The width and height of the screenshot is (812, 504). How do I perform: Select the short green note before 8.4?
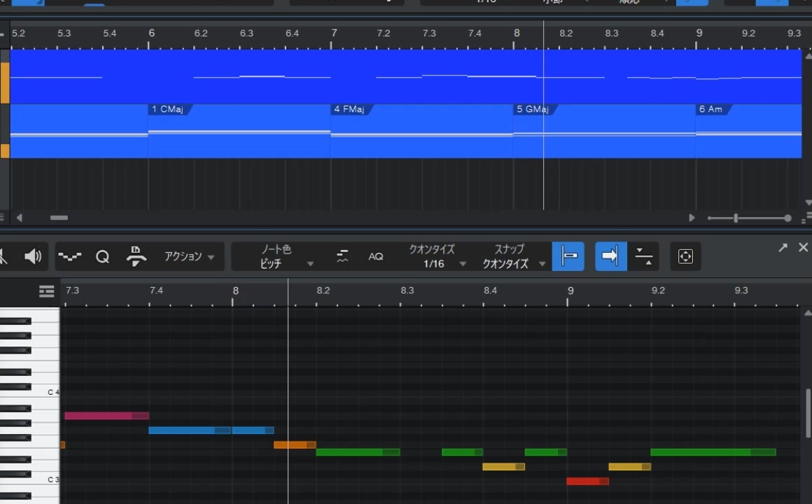[462, 452]
